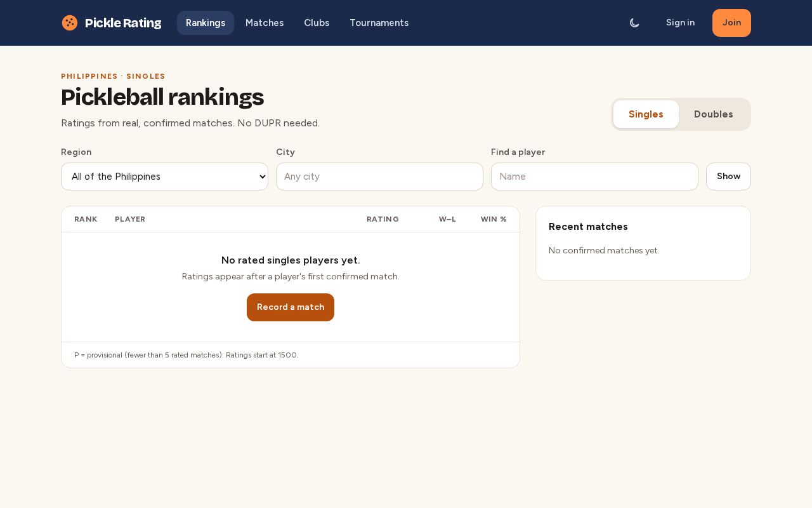
Task: Focus the Any city input field
Action: pos(379,177)
